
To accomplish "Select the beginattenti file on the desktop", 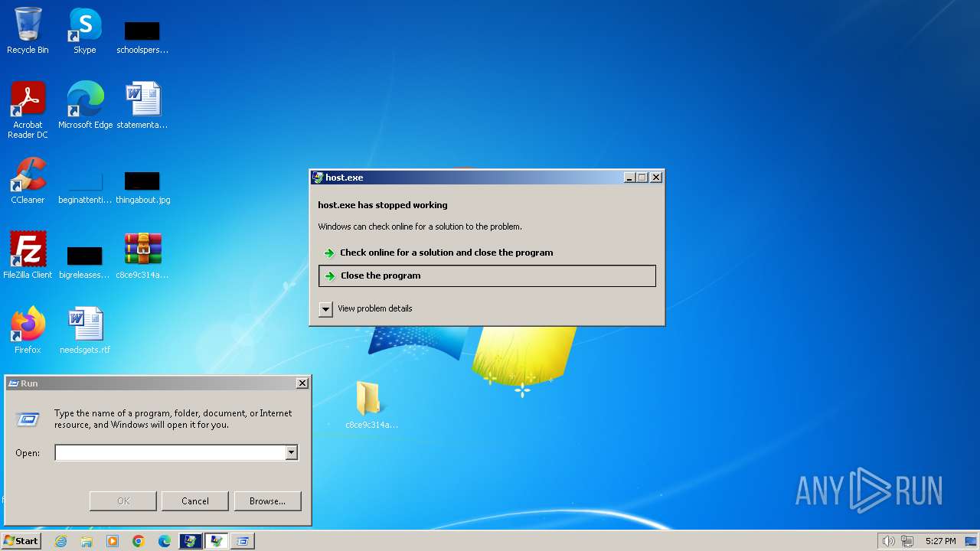I will [x=85, y=187].
